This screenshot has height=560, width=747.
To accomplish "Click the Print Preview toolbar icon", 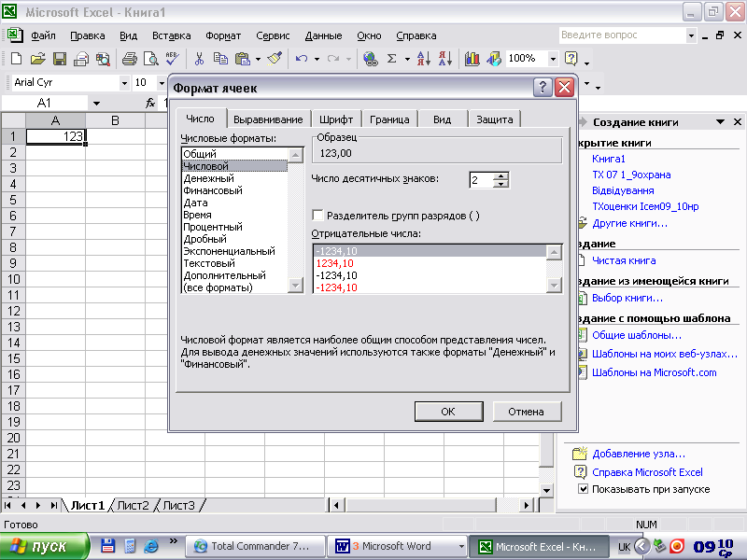I will tap(151, 59).
